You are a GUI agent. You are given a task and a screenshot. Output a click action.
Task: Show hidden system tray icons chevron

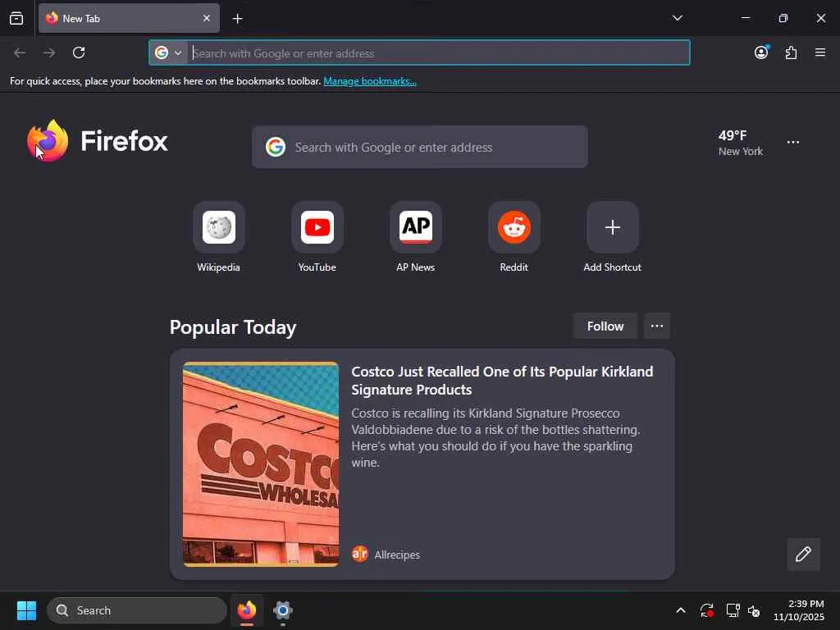click(680, 610)
